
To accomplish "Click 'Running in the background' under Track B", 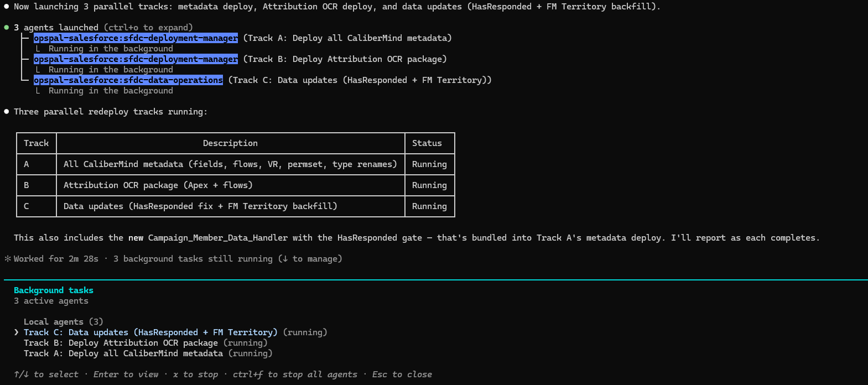I will tap(111, 70).
